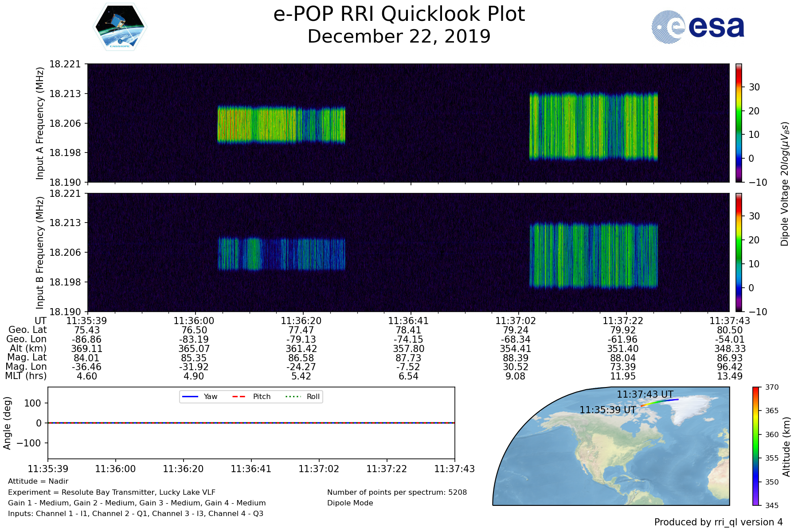Click the Input A dipole voltage colorbar
The width and height of the screenshot is (798, 532).
pyautogui.click(x=739, y=123)
